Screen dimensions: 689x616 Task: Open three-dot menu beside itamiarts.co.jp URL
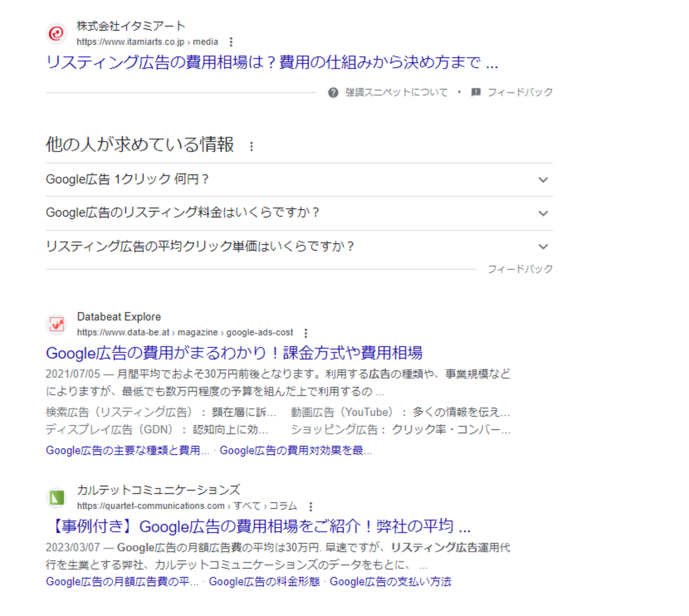click(231, 42)
